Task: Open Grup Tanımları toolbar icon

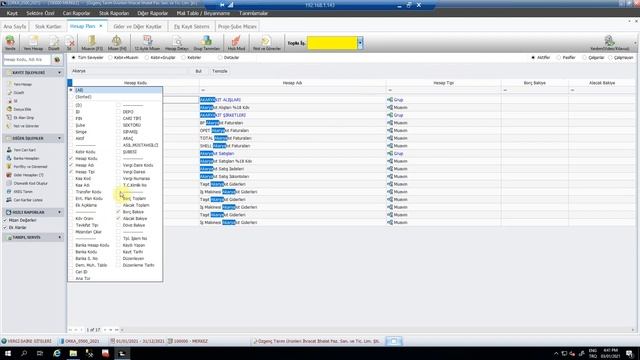Action: (207, 42)
